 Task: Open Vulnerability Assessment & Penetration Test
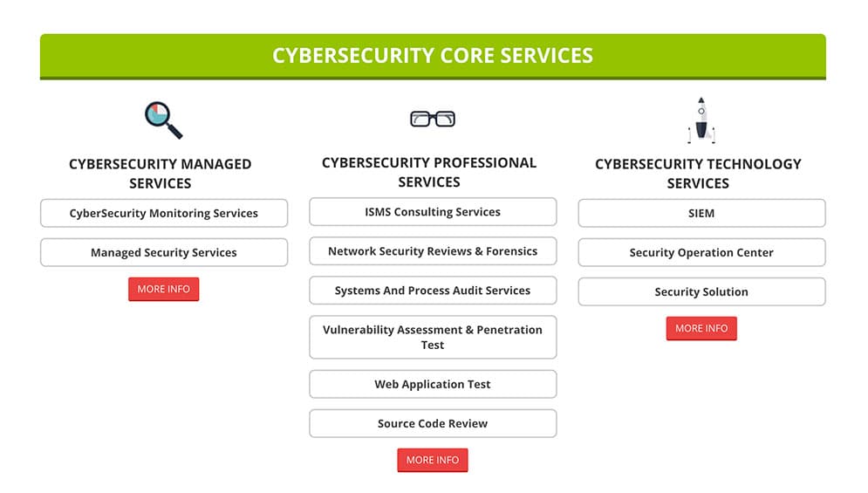click(x=433, y=338)
